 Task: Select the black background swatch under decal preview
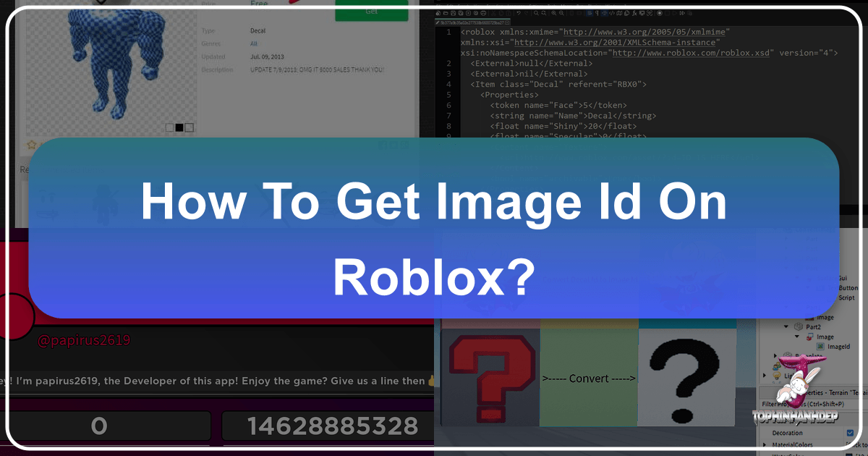(179, 127)
